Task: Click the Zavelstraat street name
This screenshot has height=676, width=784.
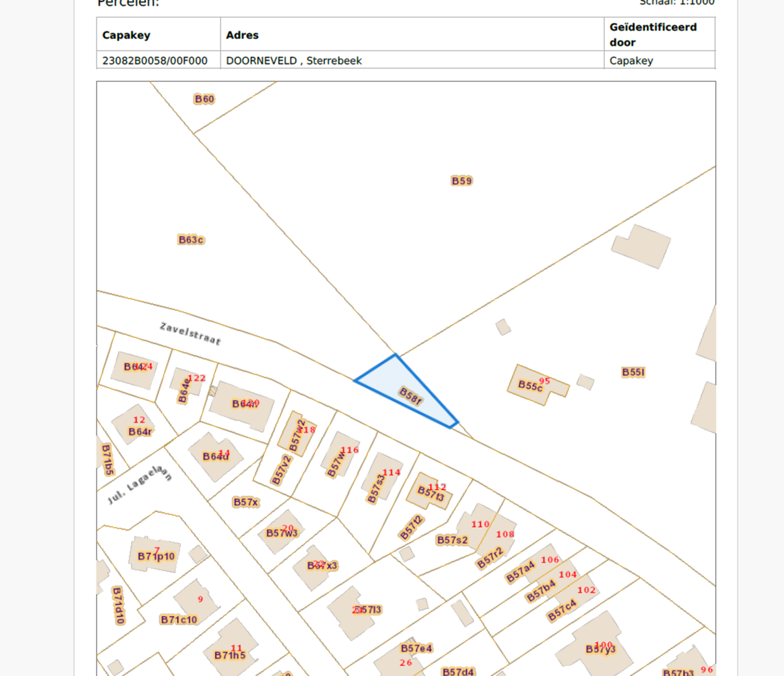Action: (x=190, y=334)
